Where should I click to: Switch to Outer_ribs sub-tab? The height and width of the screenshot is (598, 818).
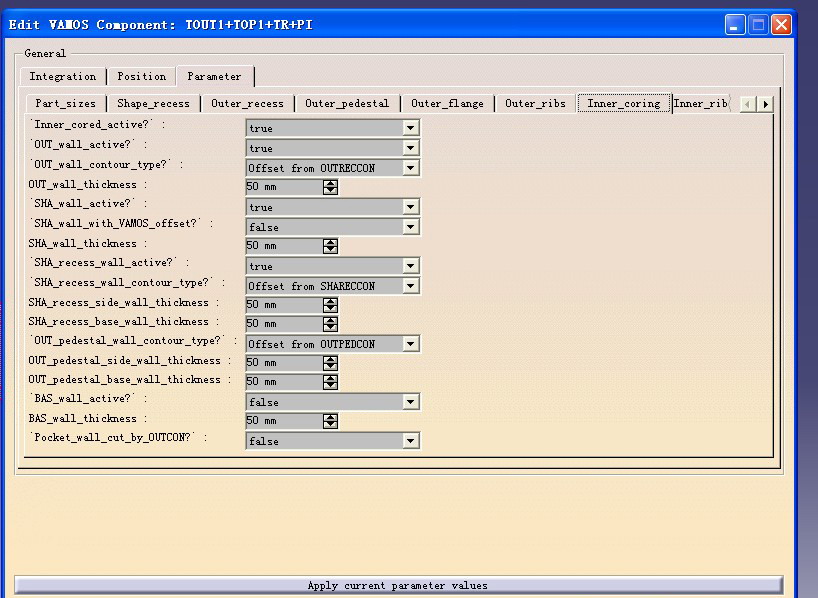535,103
